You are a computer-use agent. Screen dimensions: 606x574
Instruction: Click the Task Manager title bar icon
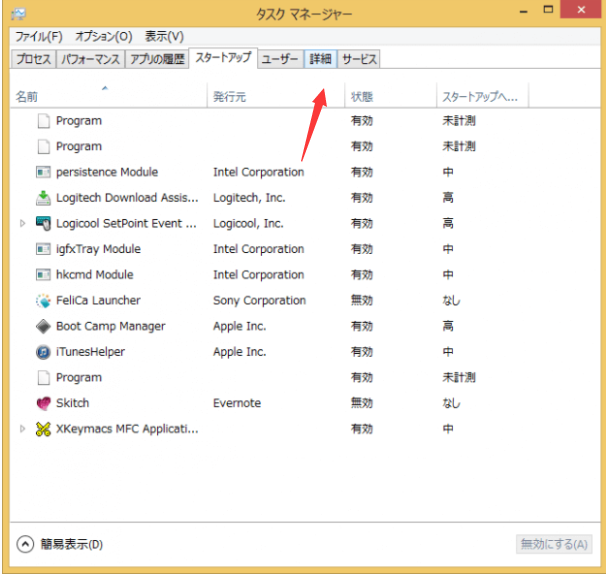[x=18, y=14]
